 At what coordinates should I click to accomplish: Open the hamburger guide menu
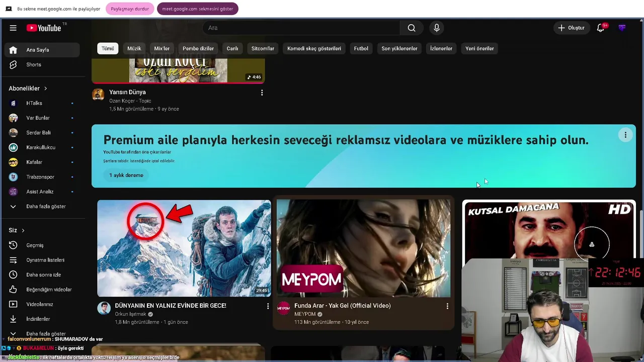tap(13, 28)
